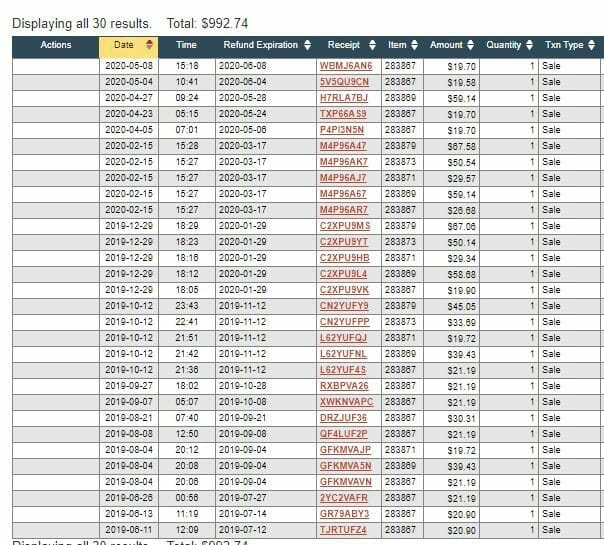Open receipt WBMJ6AN6

[x=345, y=66]
